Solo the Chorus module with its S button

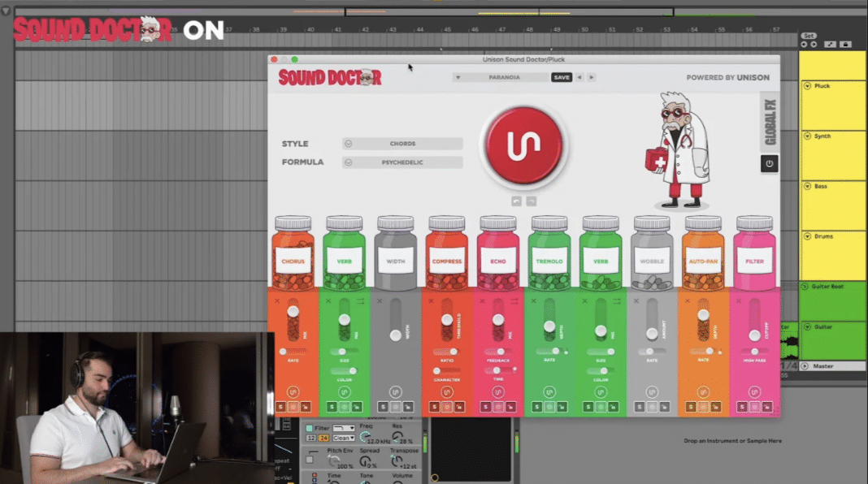tap(280, 407)
